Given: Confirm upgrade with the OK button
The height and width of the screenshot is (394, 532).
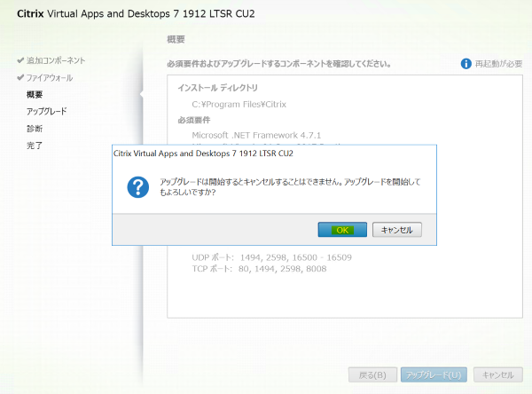Looking at the screenshot, I should (x=342, y=230).
